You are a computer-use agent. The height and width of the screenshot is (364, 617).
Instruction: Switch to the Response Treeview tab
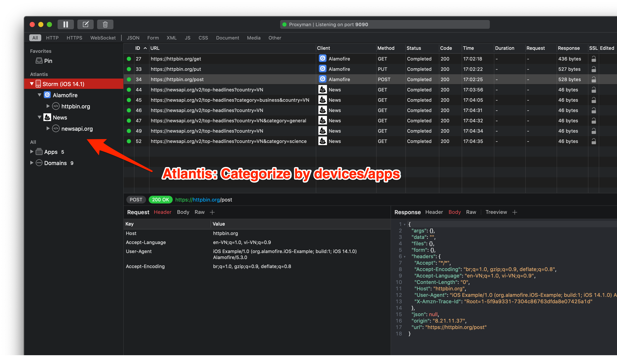496,212
